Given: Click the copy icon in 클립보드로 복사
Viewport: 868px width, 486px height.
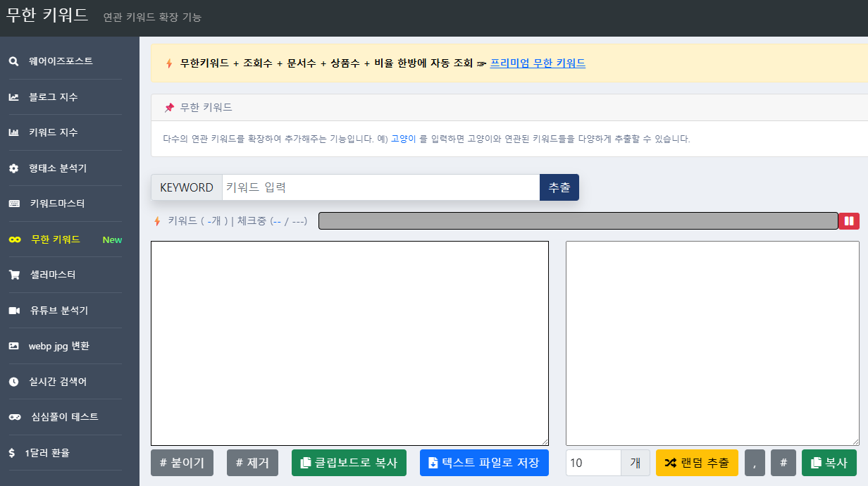Looking at the screenshot, I should pos(306,463).
